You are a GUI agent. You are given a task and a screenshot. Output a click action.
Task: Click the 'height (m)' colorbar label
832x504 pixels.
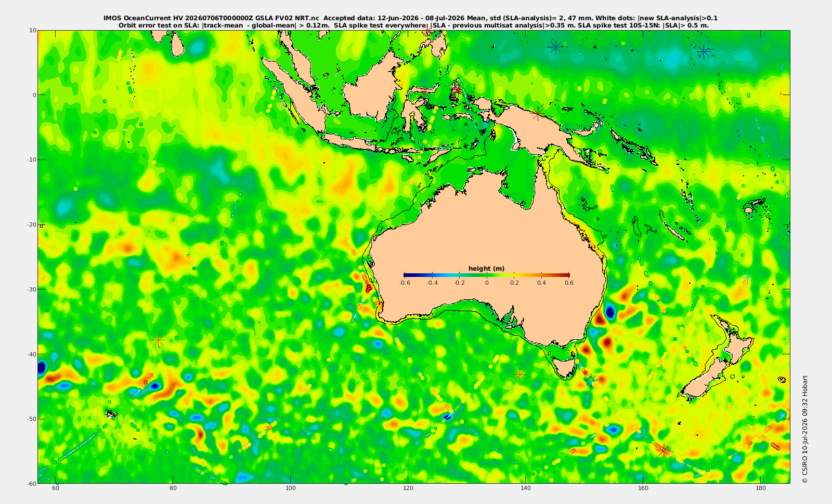point(486,269)
